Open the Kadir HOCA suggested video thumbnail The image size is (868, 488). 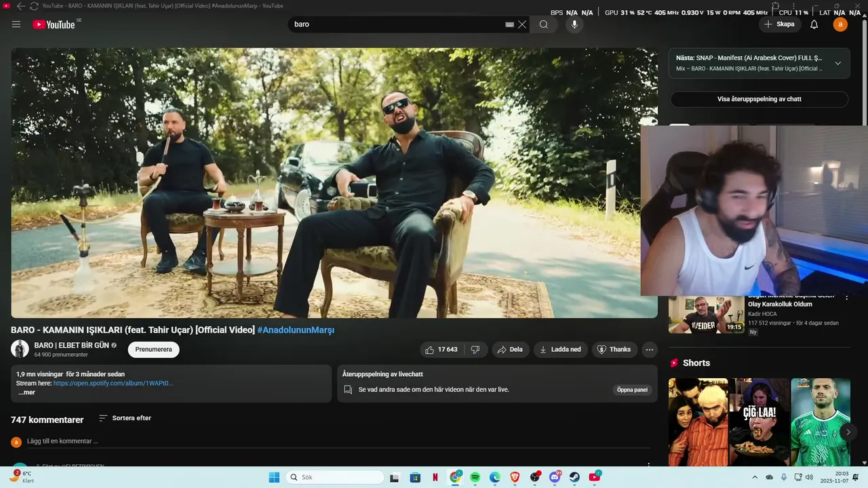(706, 314)
